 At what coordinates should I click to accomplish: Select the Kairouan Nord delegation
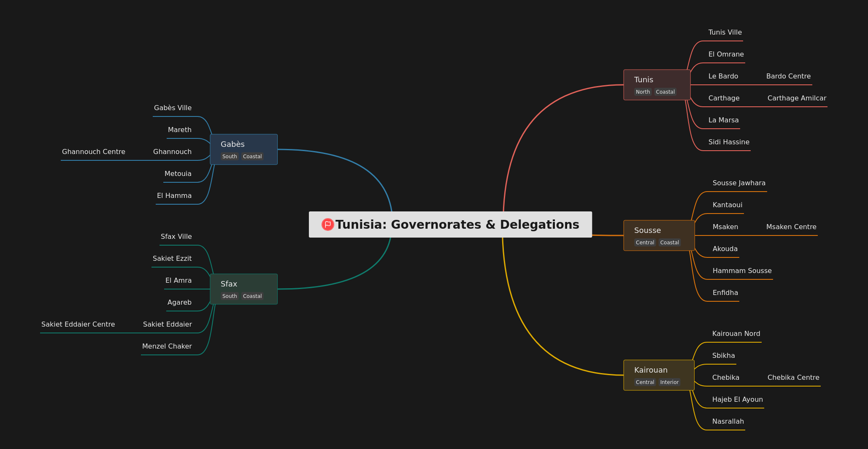coord(736,334)
